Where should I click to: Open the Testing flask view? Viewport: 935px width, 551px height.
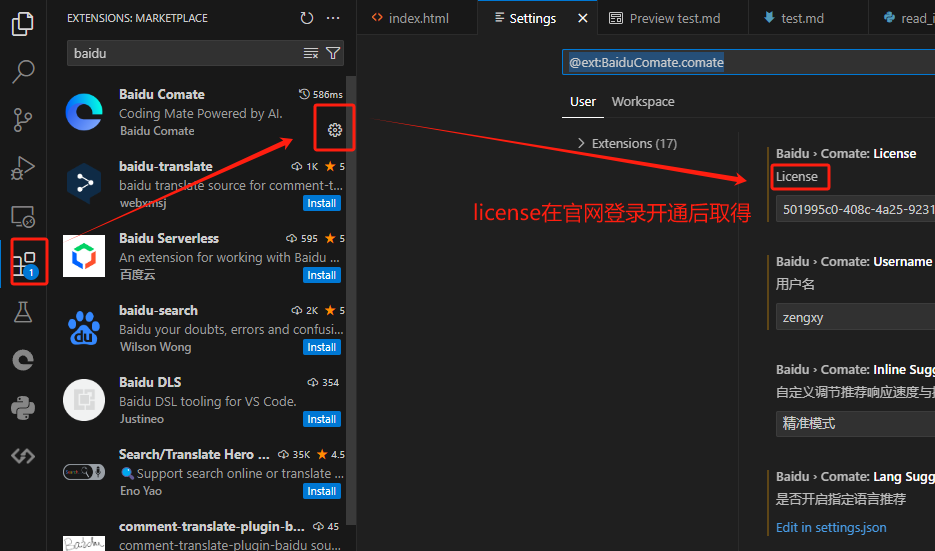(23, 312)
